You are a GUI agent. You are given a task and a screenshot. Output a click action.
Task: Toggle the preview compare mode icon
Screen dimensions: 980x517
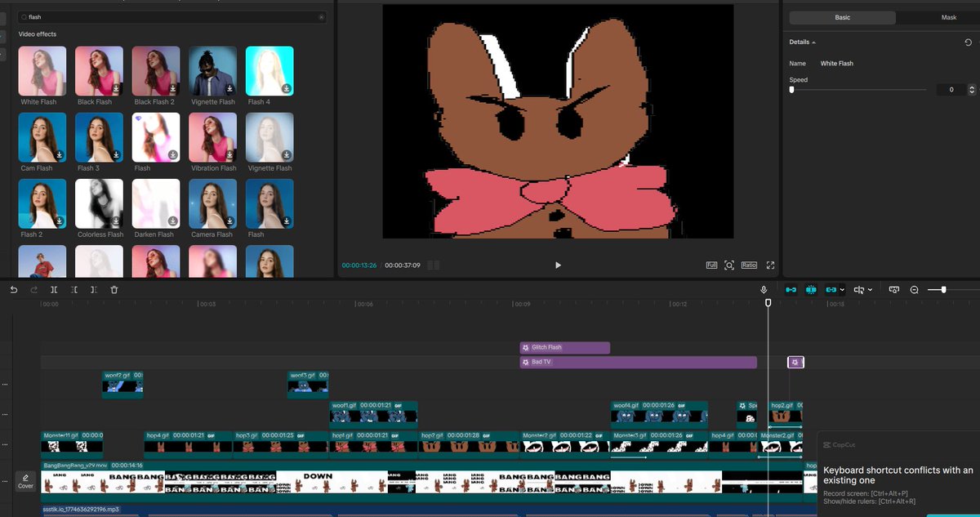click(x=858, y=290)
